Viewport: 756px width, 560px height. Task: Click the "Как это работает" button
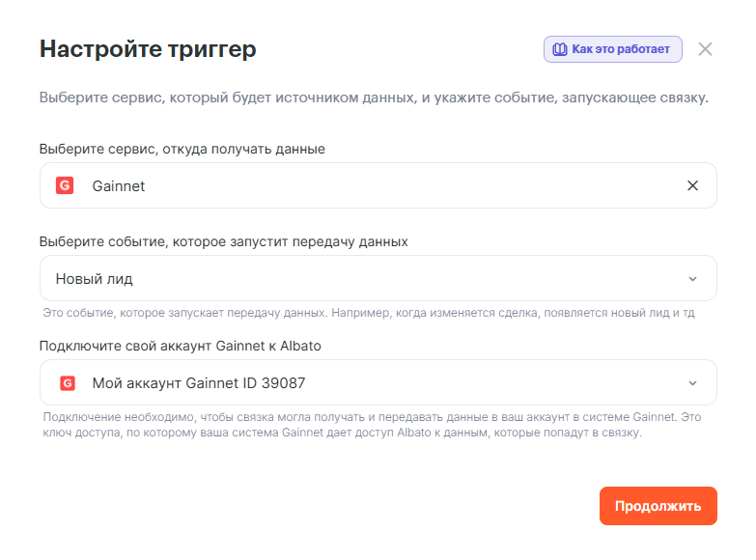coord(613,49)
